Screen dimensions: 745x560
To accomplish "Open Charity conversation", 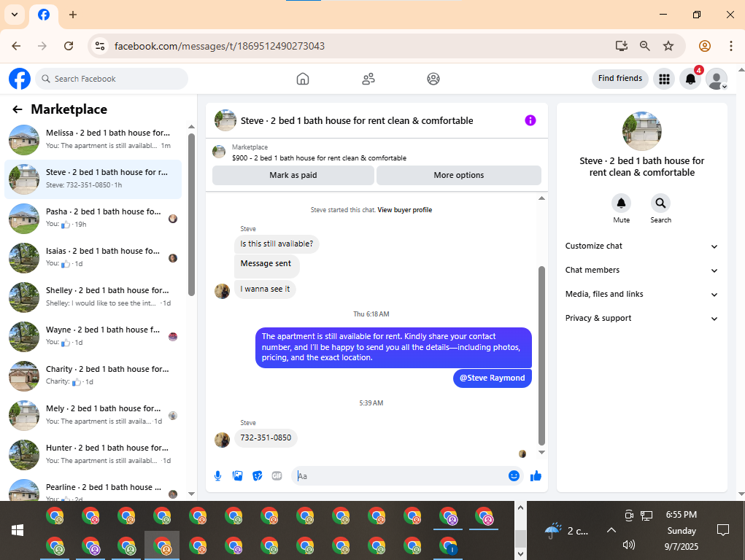I will tap(93, 376).
